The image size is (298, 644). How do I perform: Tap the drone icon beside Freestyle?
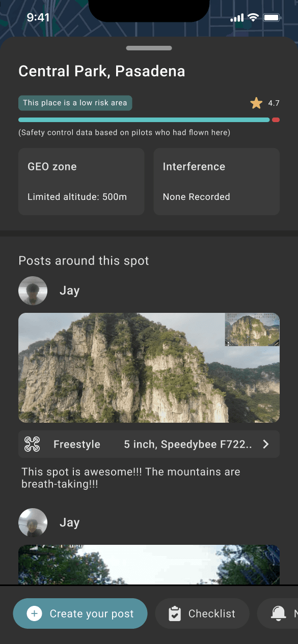pyautogui.click(x=32, y=444)
